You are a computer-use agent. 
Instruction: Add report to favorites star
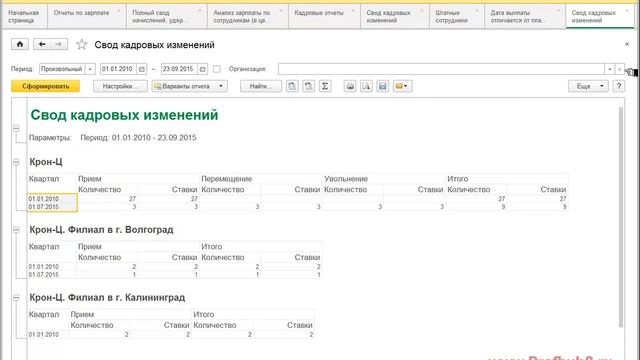coord(82,44)
